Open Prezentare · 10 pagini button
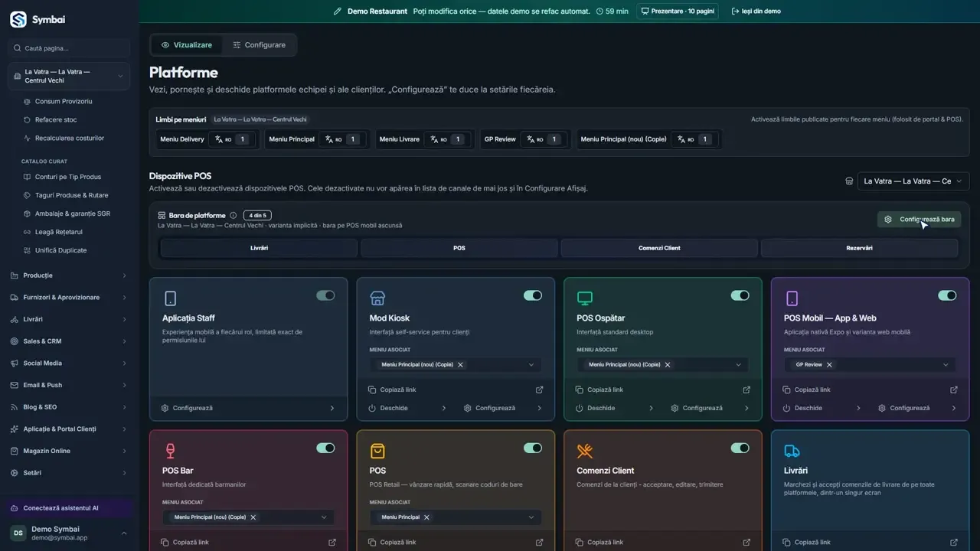 pos(678,11)
